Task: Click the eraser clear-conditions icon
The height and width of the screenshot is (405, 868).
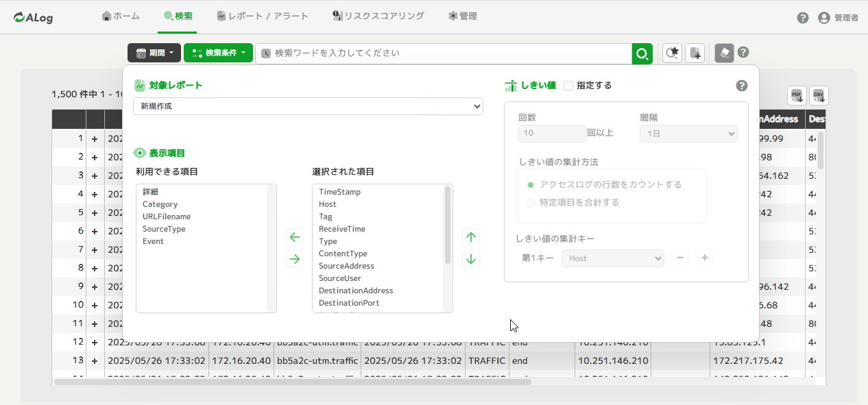Action: 724,53
